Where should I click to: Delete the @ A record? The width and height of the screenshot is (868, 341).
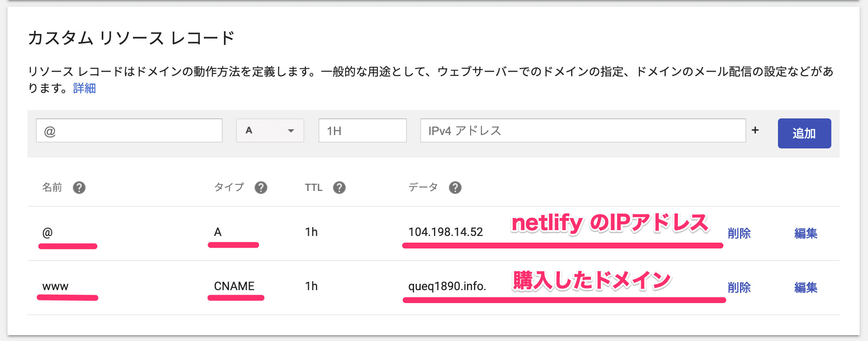point(739,233)
